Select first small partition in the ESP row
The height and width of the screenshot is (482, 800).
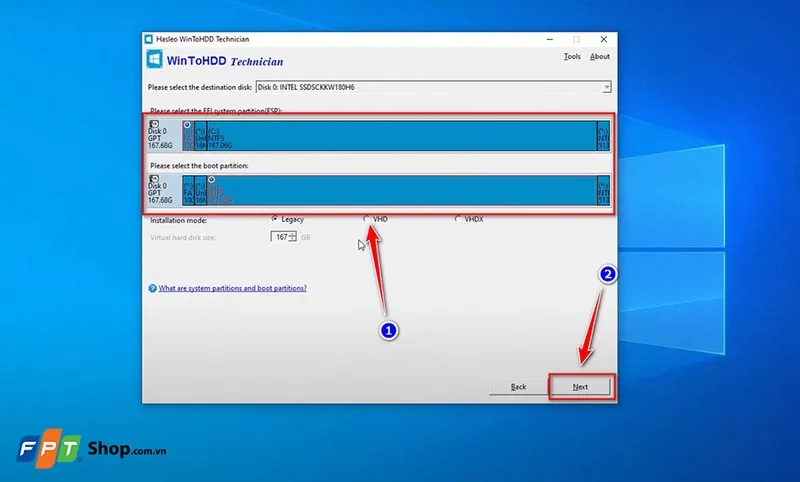click(x=188, y=135)
